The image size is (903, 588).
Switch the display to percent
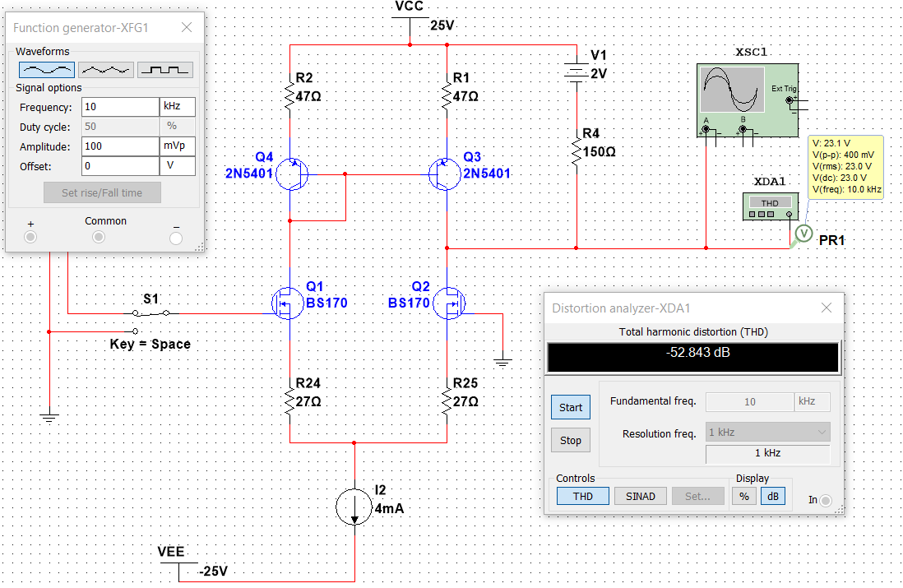coord(744,496)
